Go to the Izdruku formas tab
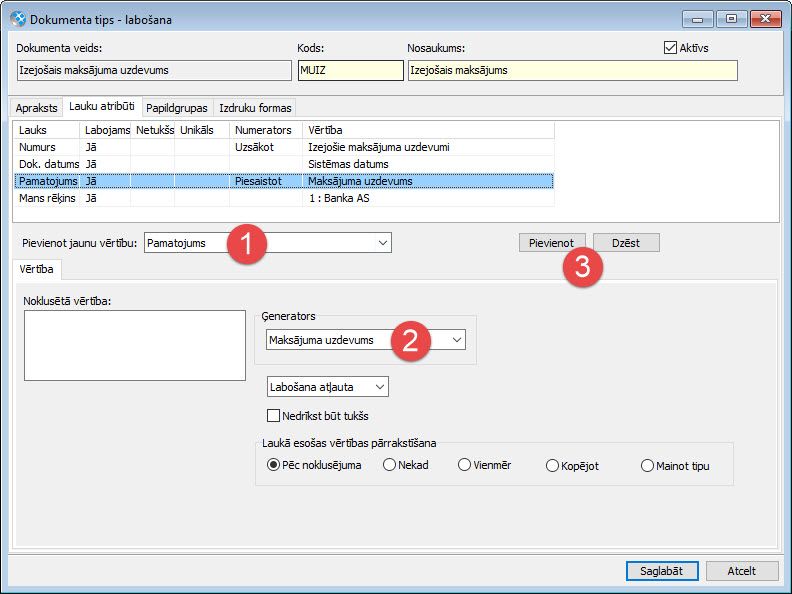The height and width of the screenshot is (594, 792). (x=254, y=108)
